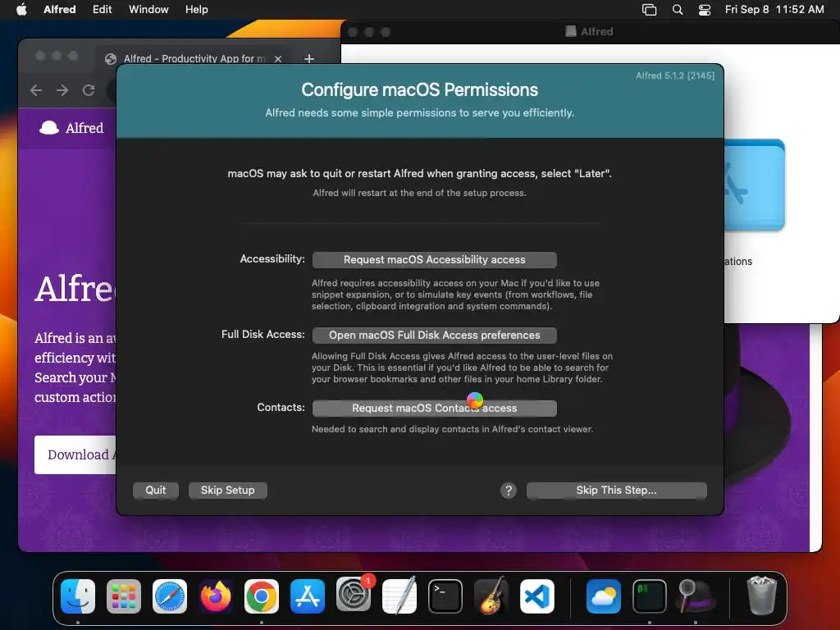Click the Alfred logo on the website
This screenshot has width=840, height=630.
(71, 127)
